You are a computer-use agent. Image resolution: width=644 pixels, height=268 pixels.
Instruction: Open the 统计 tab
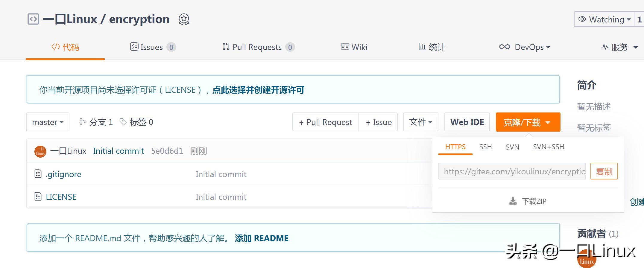tap(432, 47)
